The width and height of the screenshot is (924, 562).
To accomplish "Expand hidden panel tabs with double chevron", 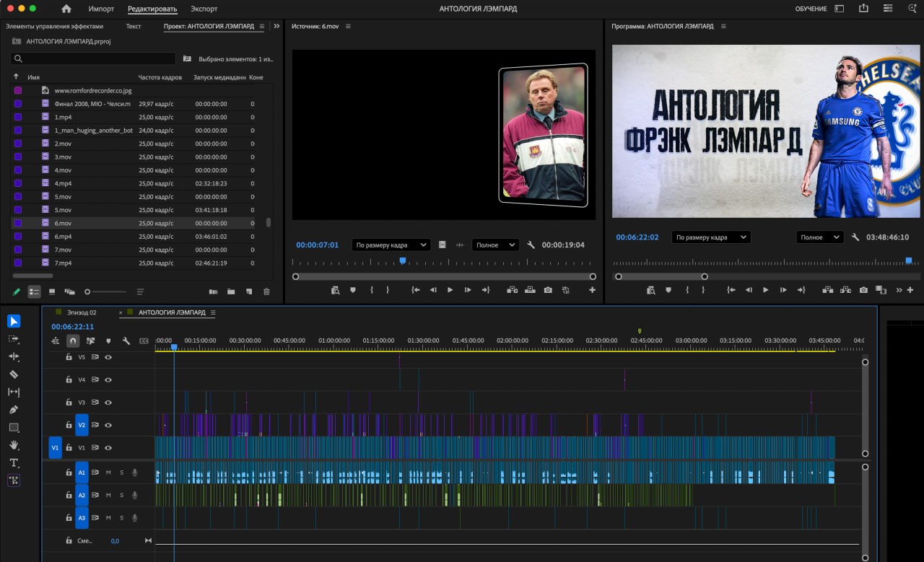I will coord(276,26).
